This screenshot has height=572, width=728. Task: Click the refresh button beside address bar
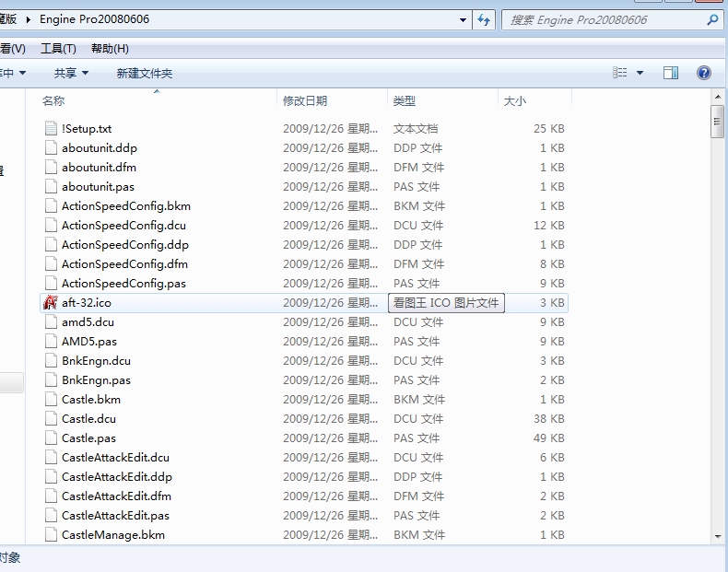point(485,19)
